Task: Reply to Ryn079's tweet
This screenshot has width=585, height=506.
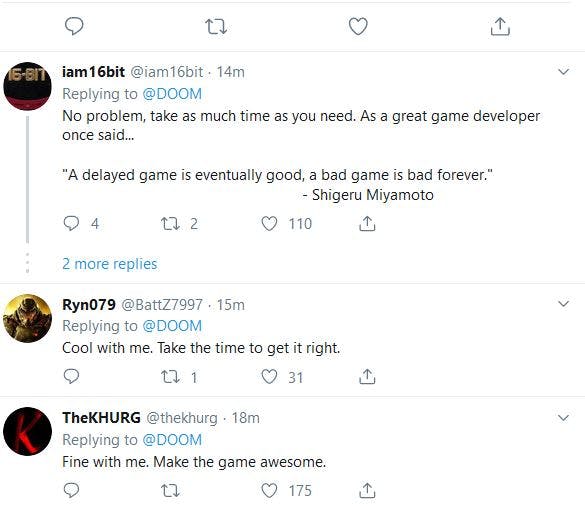Action: (71, 376)
